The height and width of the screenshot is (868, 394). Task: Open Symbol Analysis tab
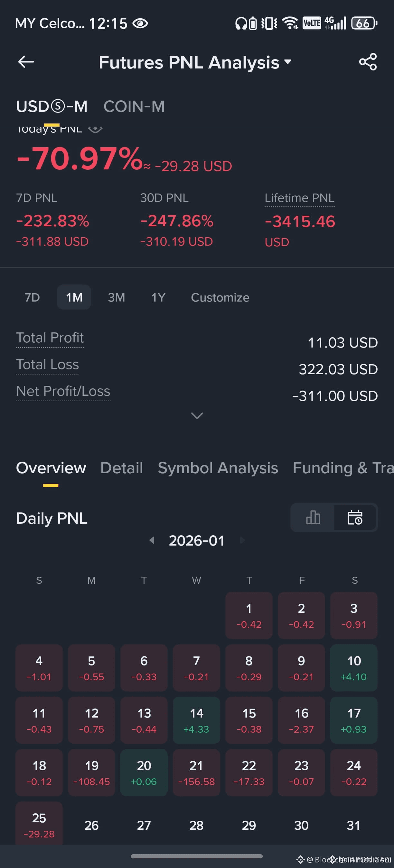point(218,468)
